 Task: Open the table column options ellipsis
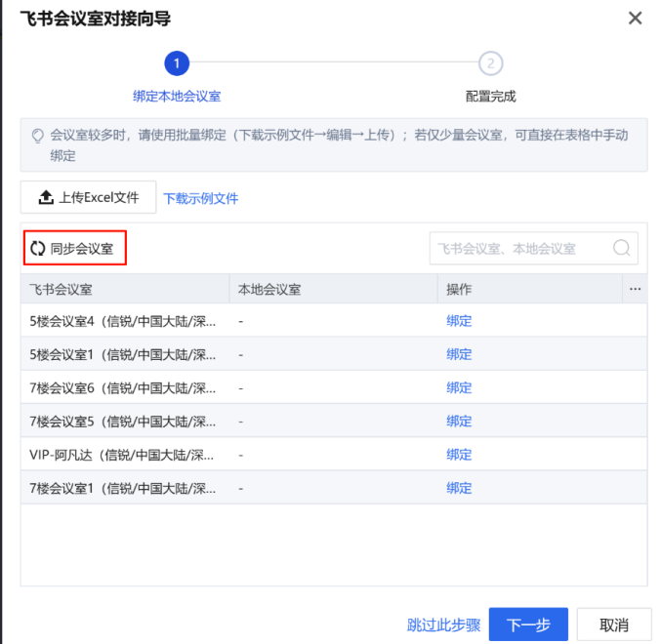coord(635,290)
